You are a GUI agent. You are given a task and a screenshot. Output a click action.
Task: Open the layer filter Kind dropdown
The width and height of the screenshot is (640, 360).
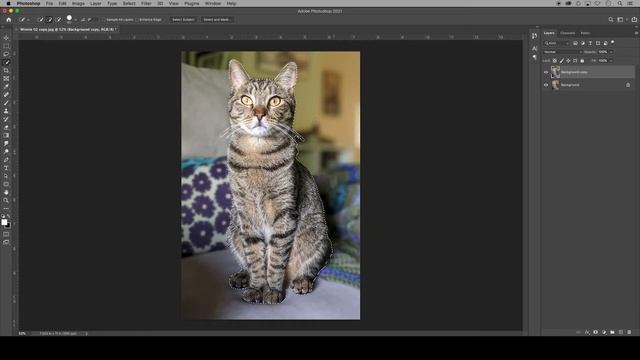click(557, 43)
